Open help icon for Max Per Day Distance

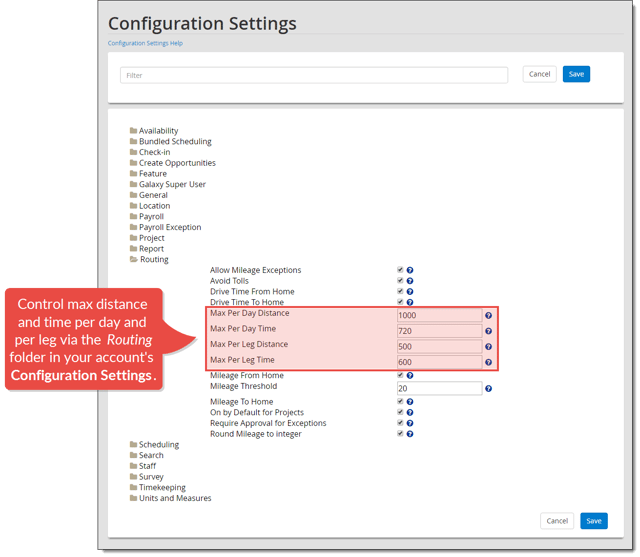click(x=488, y=315)
